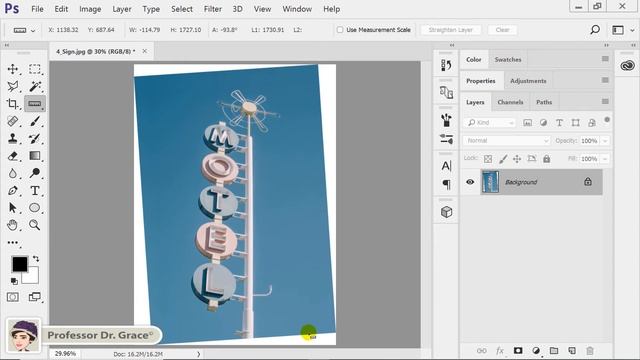The width and height of the screenshot is (640, 360).
Task: Toggle shape layer filter
Action: (x=576, y=122)
